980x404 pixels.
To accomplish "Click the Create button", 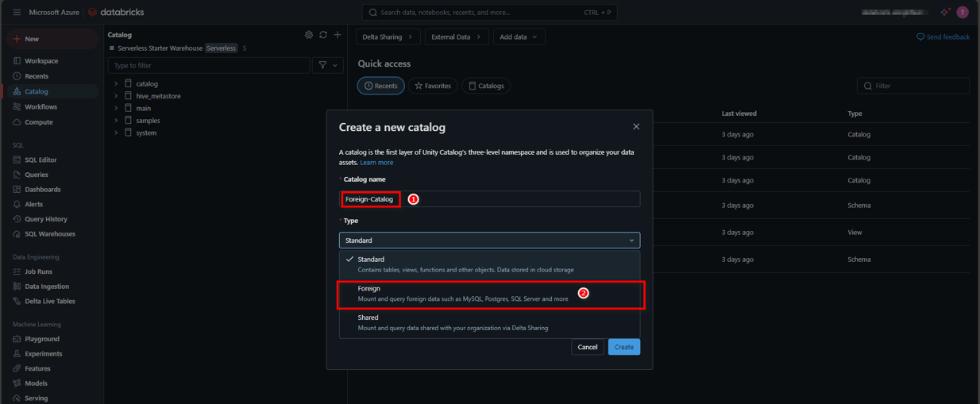I will click(x=623, y=347).
